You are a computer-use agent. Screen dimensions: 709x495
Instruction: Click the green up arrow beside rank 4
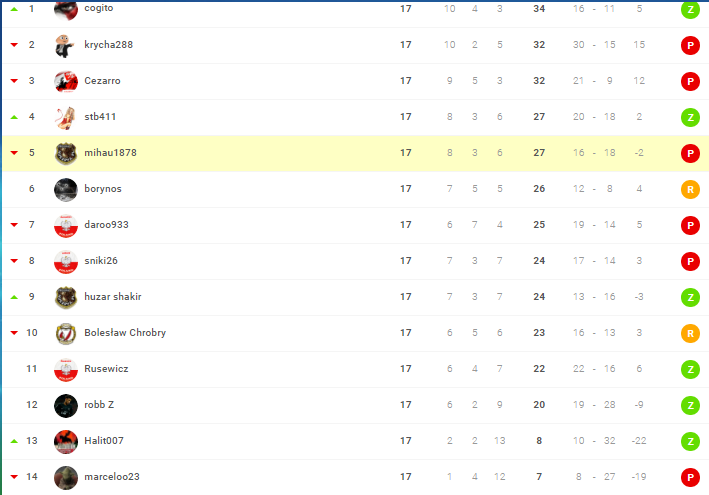(14, 117)
